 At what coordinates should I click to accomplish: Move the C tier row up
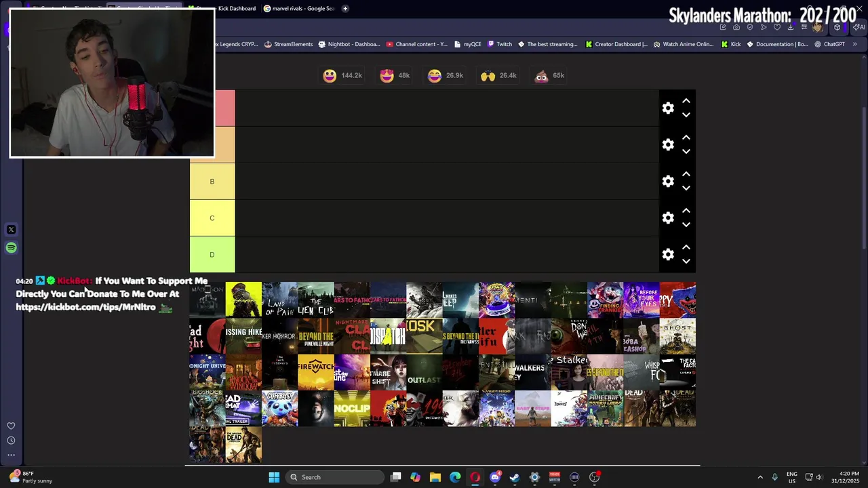tap(686, 211)
